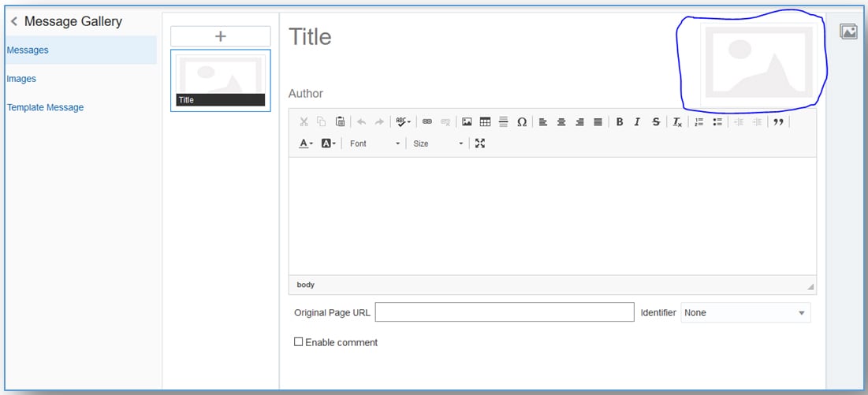This screenshot has width=868, height=395.
Task: Click the body element path label
Action: [x=305, y=285]
